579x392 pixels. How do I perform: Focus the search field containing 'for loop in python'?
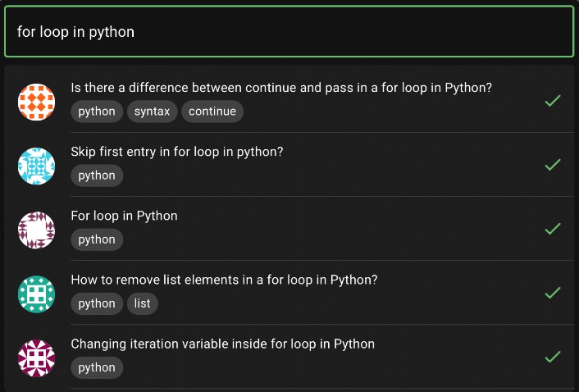(x=289, y=32)
